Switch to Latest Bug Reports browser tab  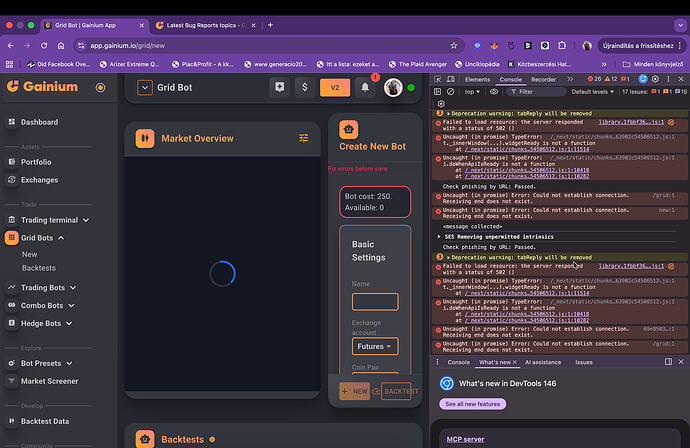[x=205, y=25]
